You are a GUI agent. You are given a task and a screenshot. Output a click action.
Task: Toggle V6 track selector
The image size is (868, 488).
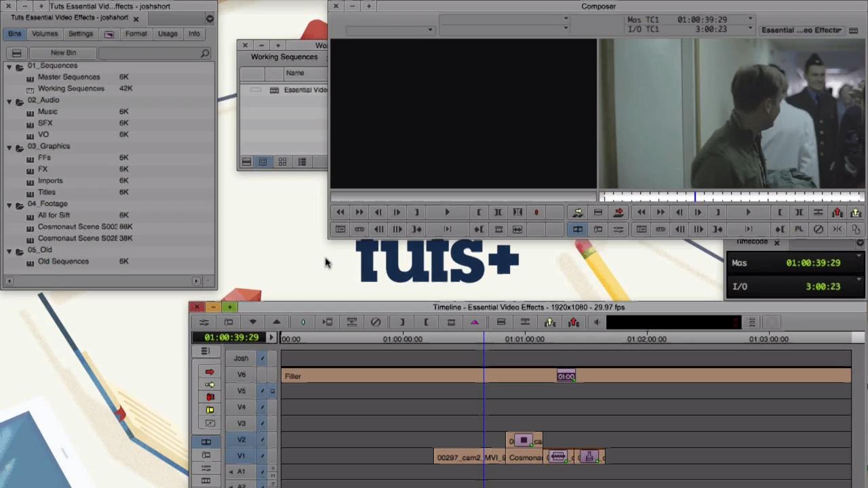tap(241, 375)
